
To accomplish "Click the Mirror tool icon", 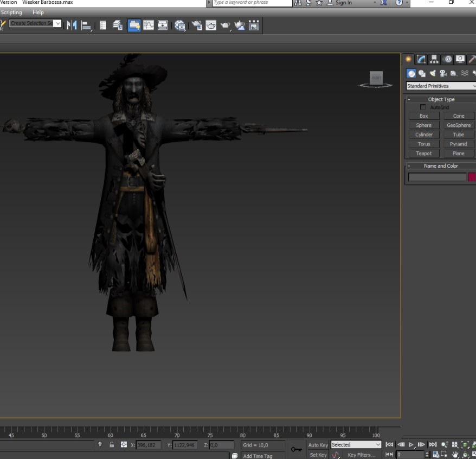I will 72,25.
